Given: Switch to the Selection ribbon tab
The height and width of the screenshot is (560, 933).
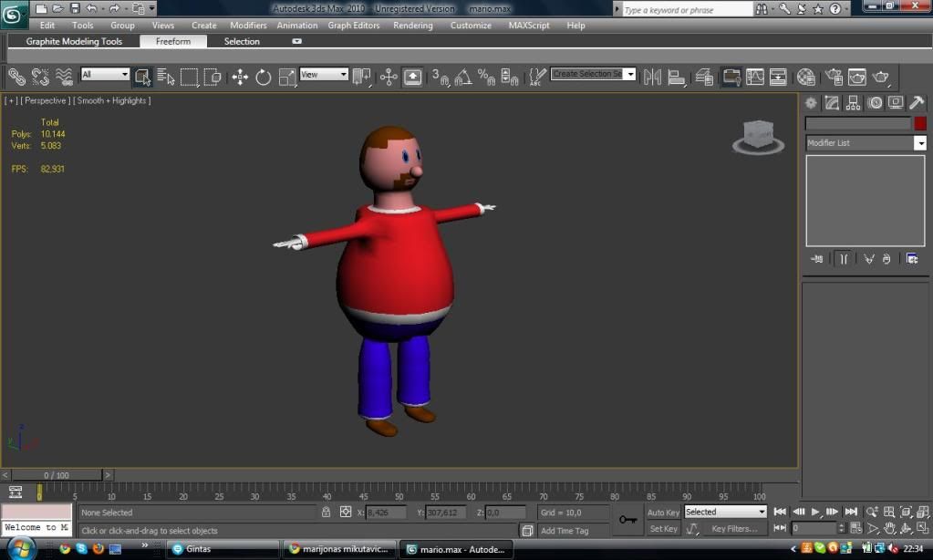Looking at the screenshot, I should 242,41.
